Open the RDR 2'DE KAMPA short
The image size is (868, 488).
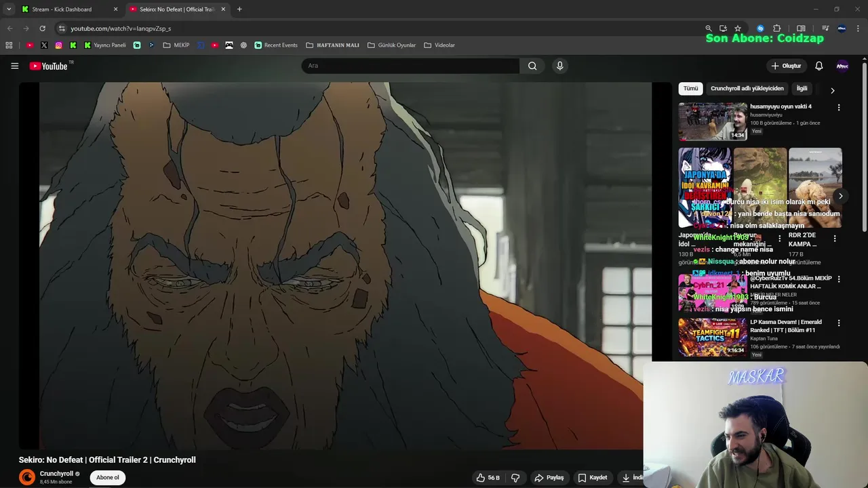(815, 187)
